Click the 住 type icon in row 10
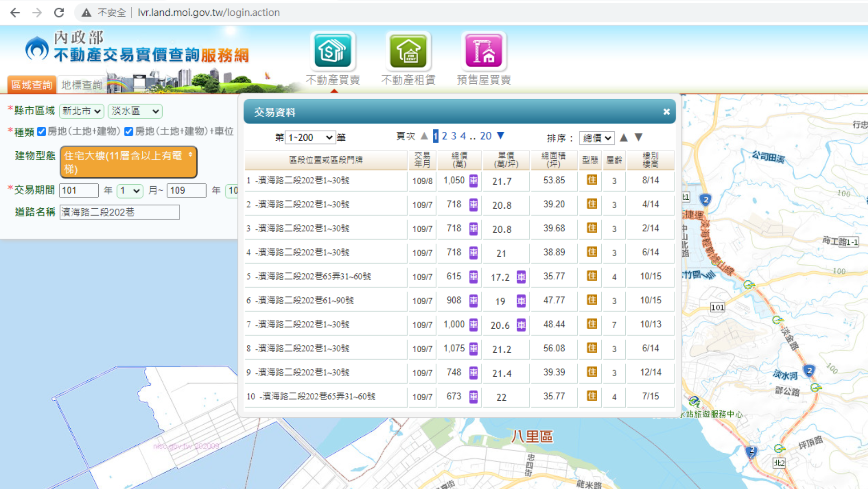 (592, 396)
